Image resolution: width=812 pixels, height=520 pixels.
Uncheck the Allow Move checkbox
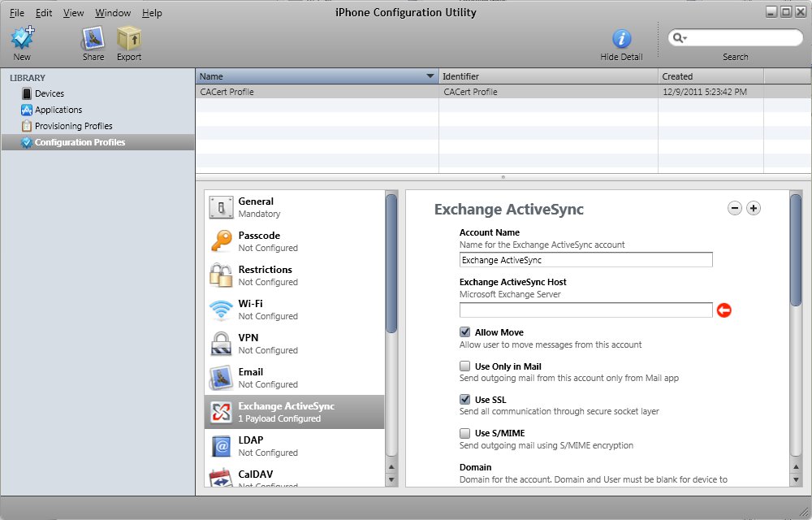[465, 332]
